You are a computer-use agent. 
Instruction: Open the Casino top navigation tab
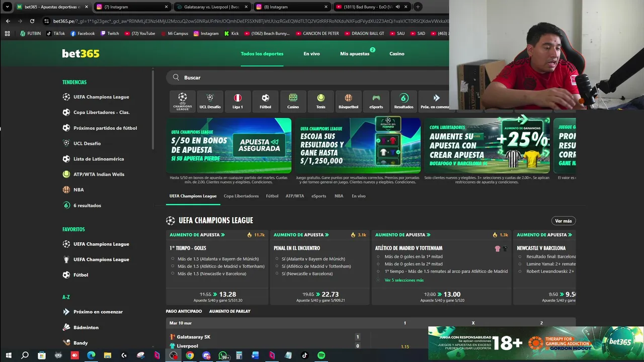396,54
